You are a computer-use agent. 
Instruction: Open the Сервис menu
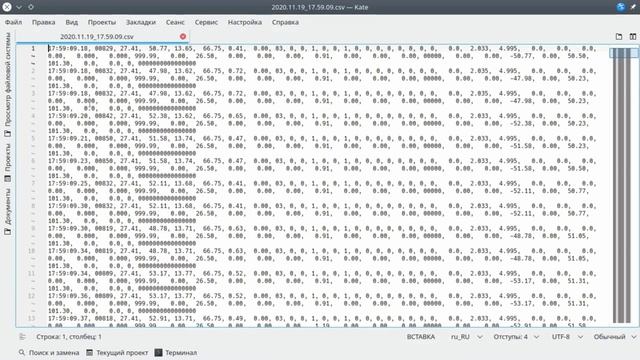point(206,22)
